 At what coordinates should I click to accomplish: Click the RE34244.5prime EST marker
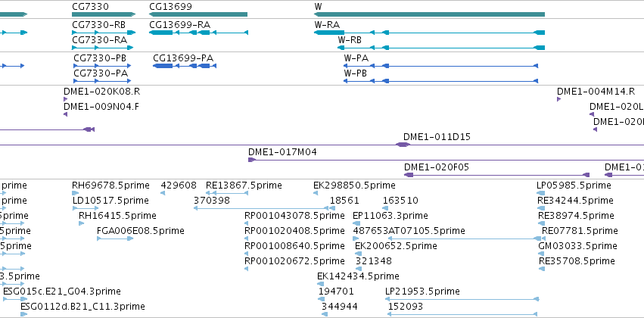[541, 208]
